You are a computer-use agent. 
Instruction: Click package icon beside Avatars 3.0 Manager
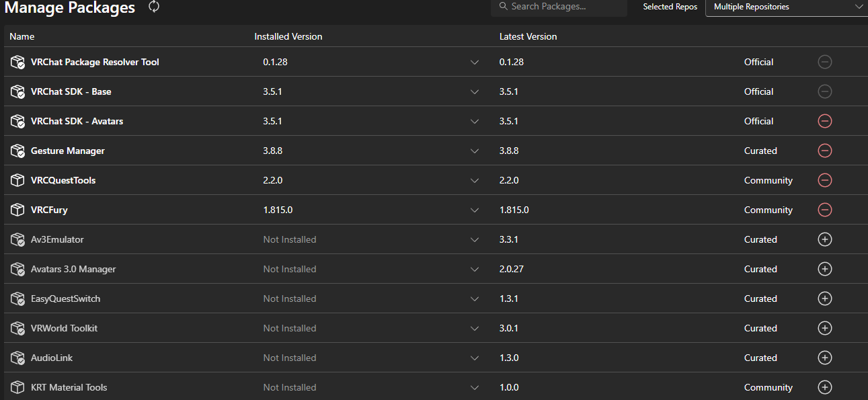click(17, 269)
